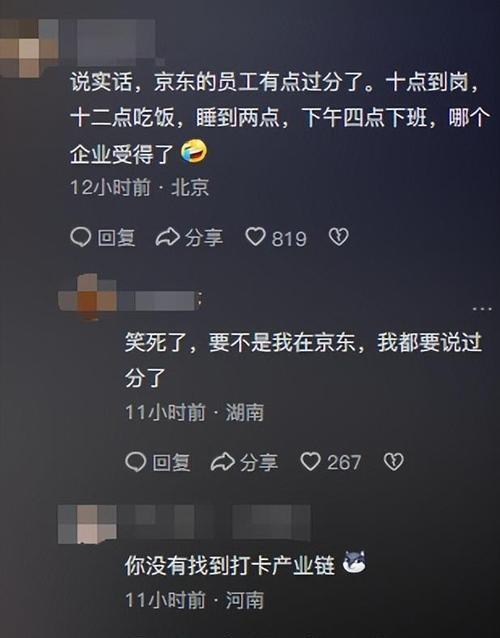This screenshot has width=500, height=638.
Task: Tap the laughing emoji in the first comment
Action: pyautogui.click(x=194, y=151)
